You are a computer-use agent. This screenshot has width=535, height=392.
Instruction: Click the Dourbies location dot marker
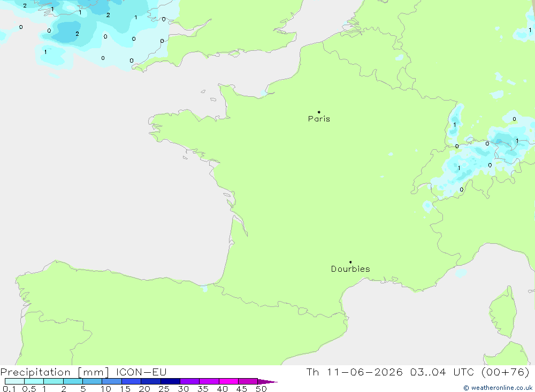350,262
